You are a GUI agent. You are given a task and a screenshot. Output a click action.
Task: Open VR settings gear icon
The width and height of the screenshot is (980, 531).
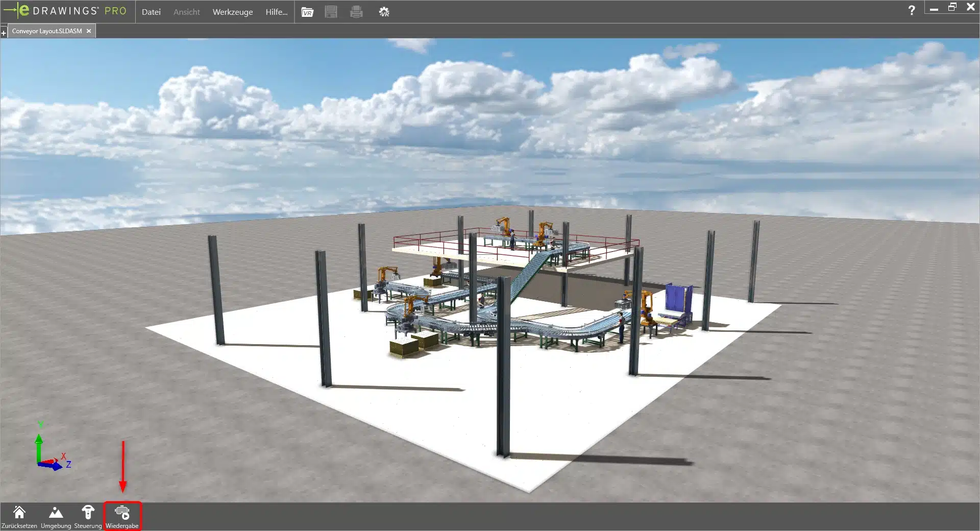(384, 12)
